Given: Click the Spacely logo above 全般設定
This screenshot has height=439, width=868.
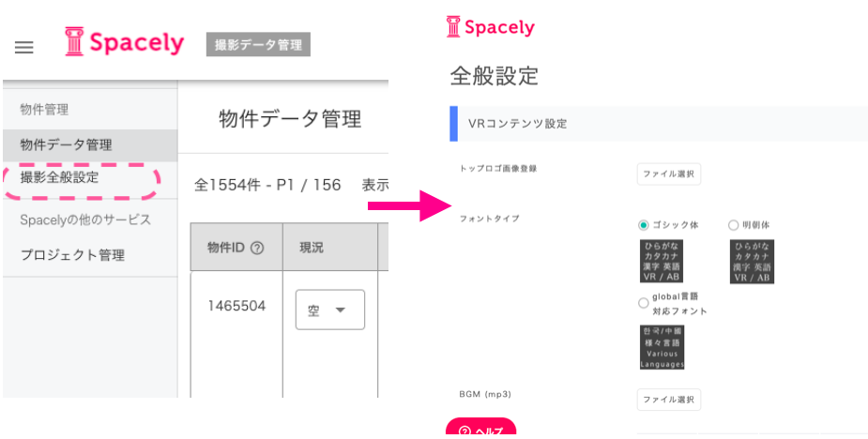Looking at the screenshot, I should (491, 26).
